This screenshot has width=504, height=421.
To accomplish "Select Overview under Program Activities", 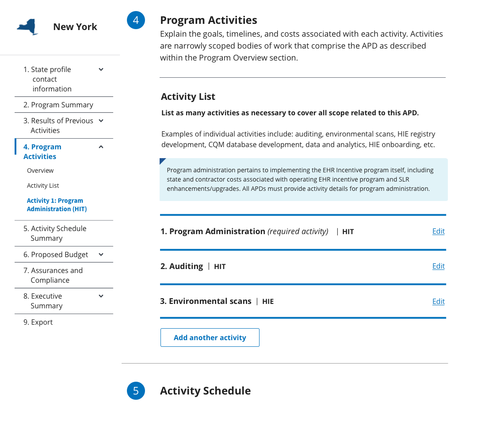I will tap(40, 170).
